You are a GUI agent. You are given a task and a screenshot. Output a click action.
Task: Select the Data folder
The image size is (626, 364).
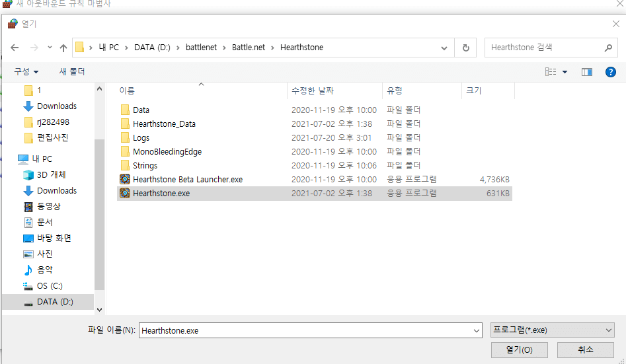click(x=141, y=110)
